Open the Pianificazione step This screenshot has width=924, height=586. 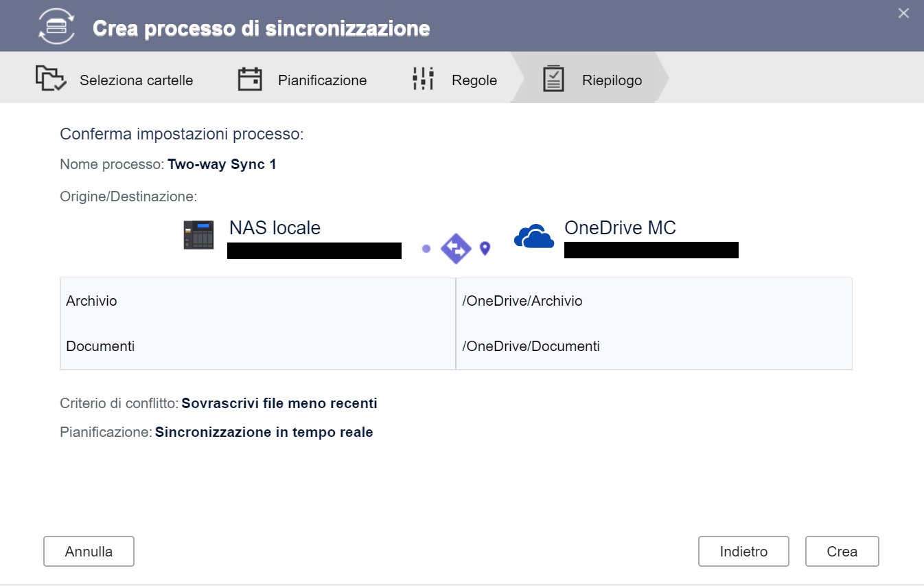pyautogui.click(x=322, y=80)
